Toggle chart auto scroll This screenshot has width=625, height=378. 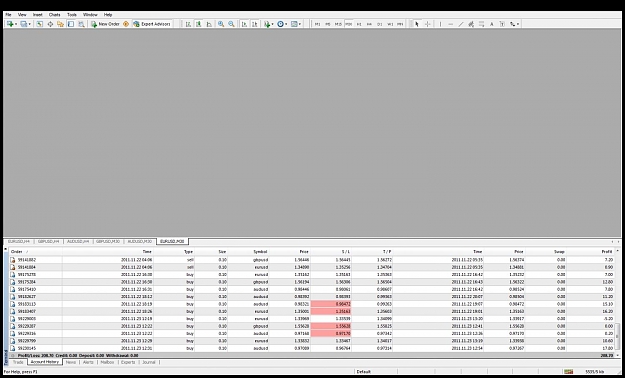pyautogui.click(x=244, y=24)
